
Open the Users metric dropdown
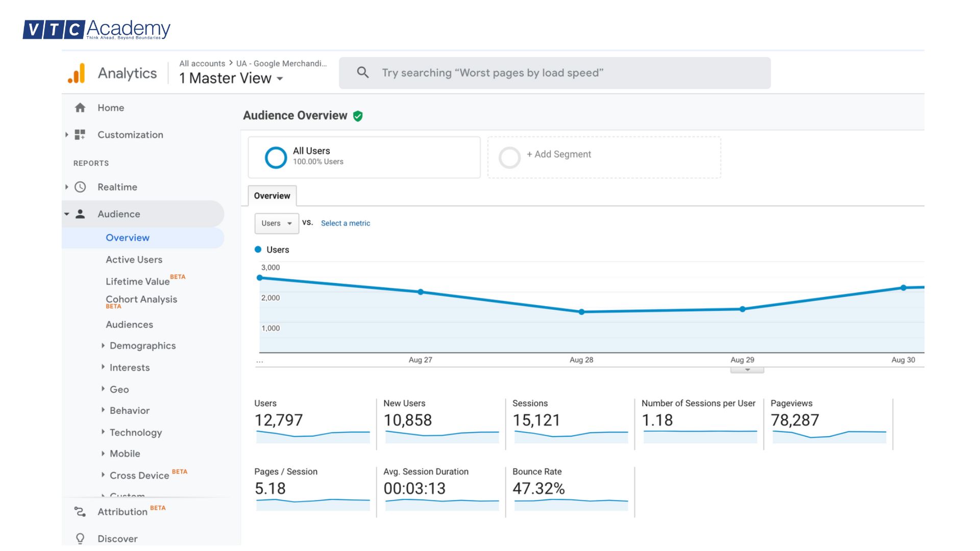276,223
